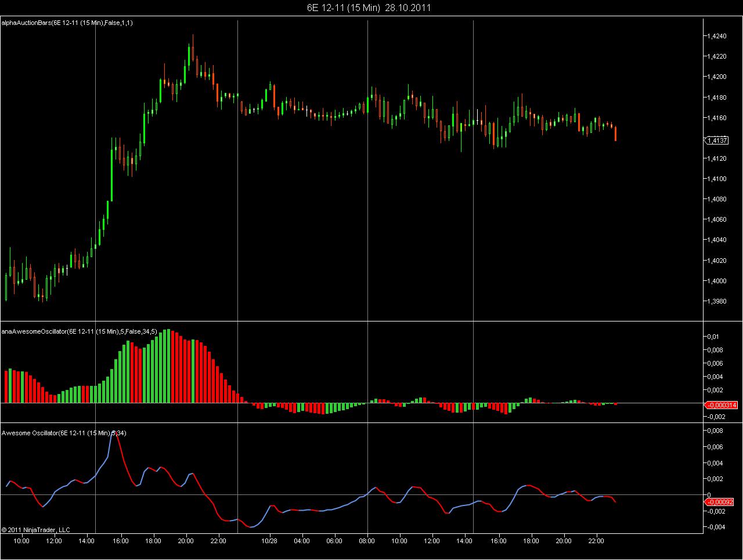This screenshot has height=560, width=743.
Task: Click the 0,004 label in line oscillator axis
Action: click(x=715, y=463)
